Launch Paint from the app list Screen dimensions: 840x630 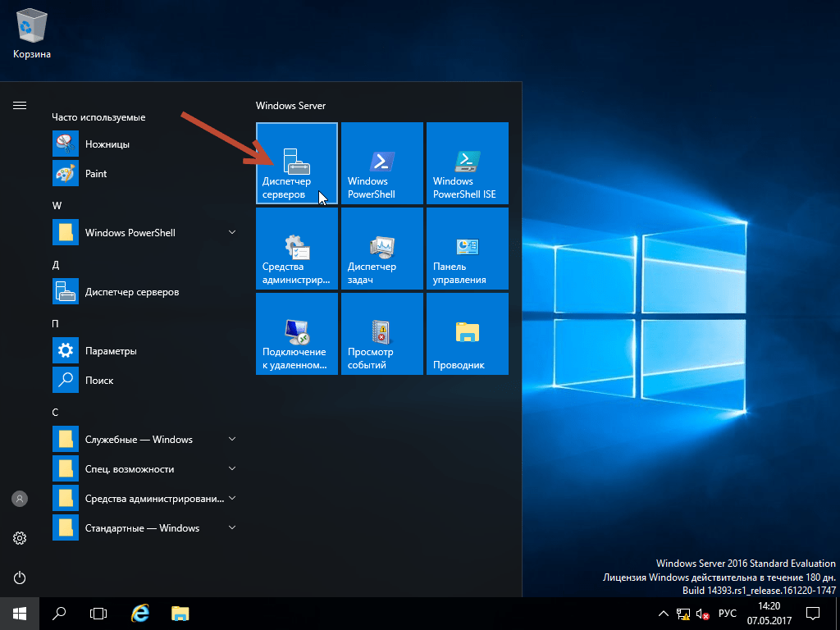(96, 174)
